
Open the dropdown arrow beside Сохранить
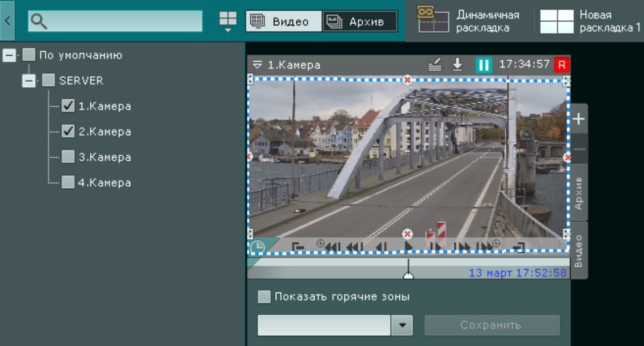click(x=402, y=325)
